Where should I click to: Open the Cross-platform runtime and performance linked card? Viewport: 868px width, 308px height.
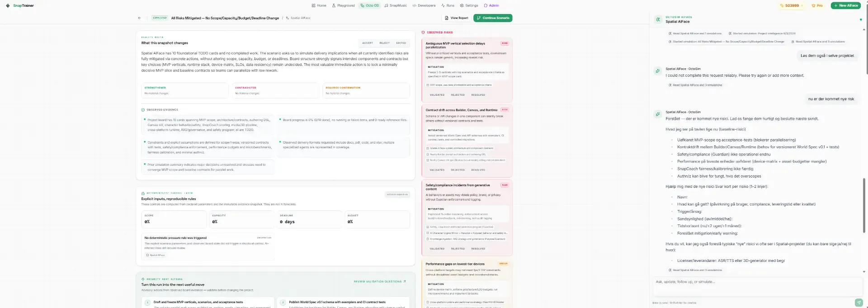[x=466, y=302]
